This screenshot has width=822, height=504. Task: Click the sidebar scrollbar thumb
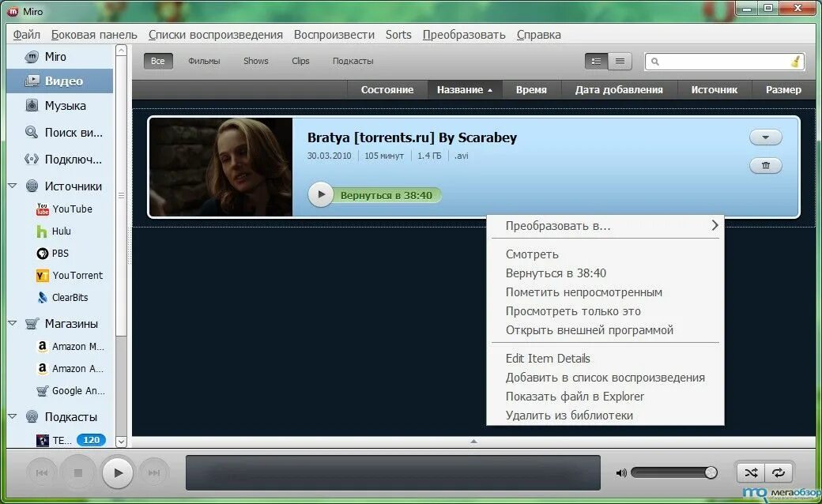point(121,197)
